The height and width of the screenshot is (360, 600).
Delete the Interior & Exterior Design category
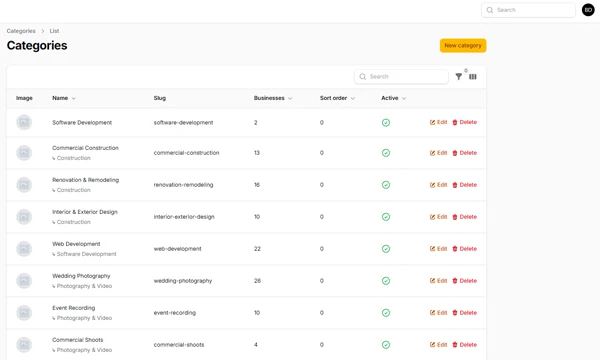(465, 217)
